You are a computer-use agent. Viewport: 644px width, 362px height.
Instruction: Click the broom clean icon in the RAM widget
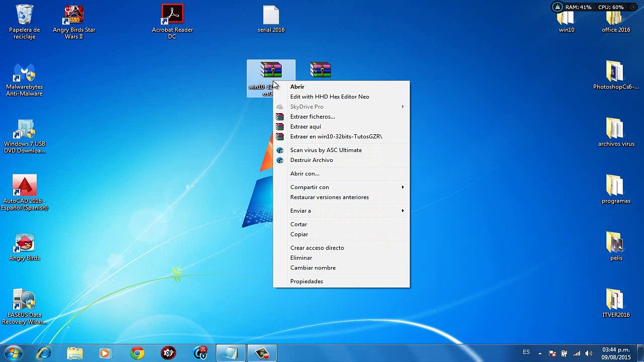557,7
